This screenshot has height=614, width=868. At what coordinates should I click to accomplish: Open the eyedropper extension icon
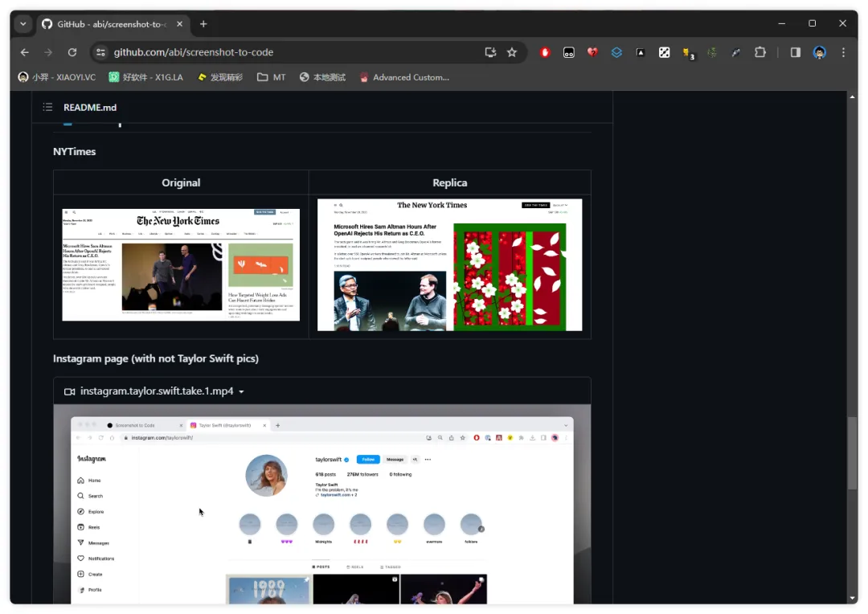(x=735, y=52)
